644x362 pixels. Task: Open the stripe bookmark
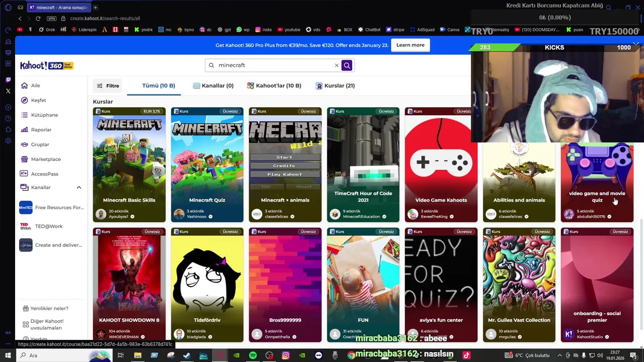(x=395, y=30)
